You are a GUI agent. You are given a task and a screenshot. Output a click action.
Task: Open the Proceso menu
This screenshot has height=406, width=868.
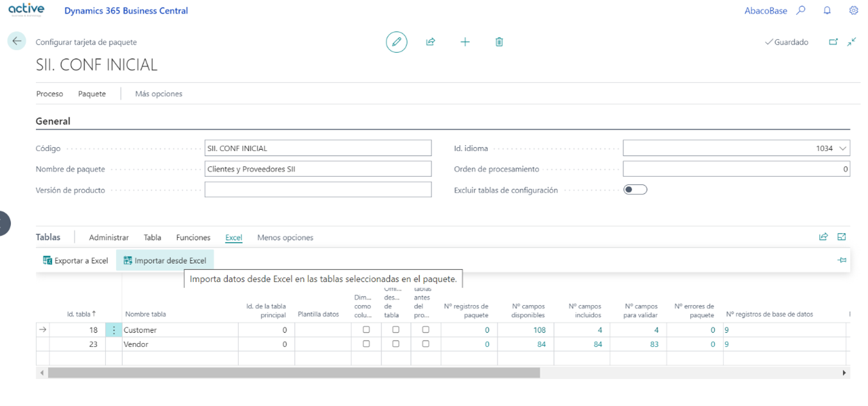[49, 94]
